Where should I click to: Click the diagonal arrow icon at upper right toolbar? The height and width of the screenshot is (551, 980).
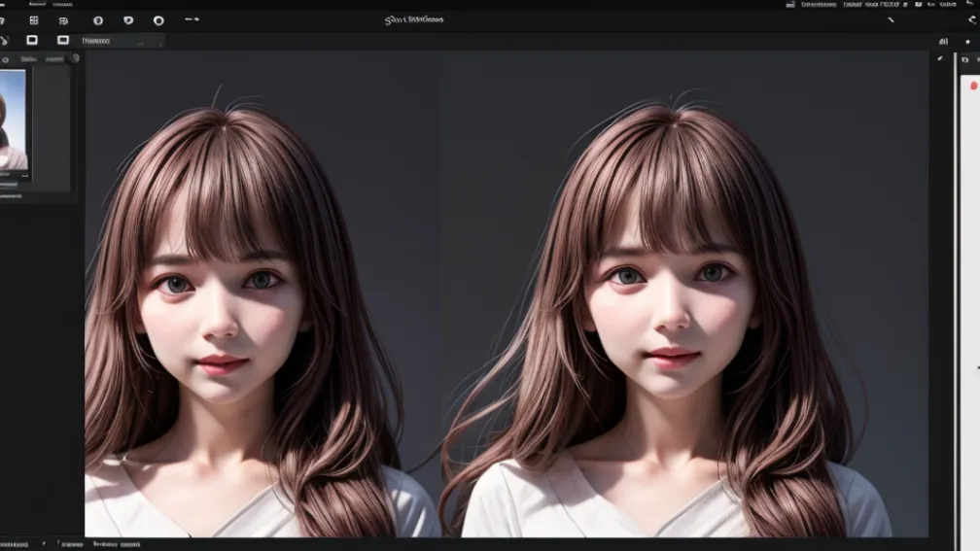click(x=892, y=19)
